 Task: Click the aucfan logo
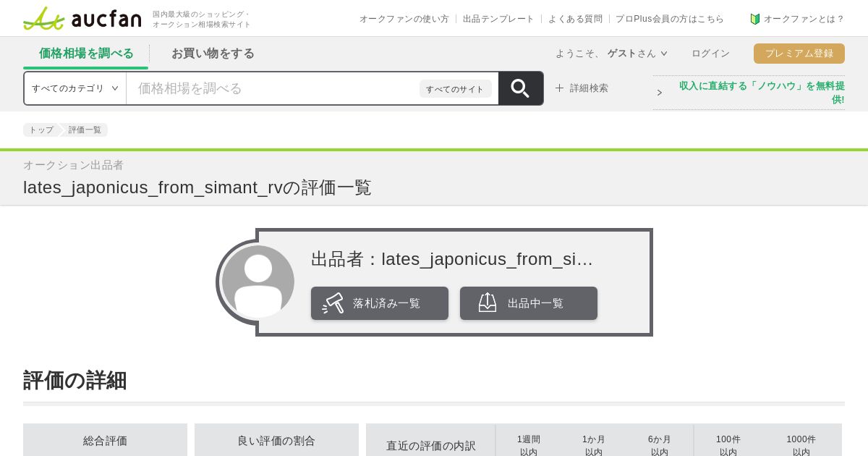coord(82,18)
